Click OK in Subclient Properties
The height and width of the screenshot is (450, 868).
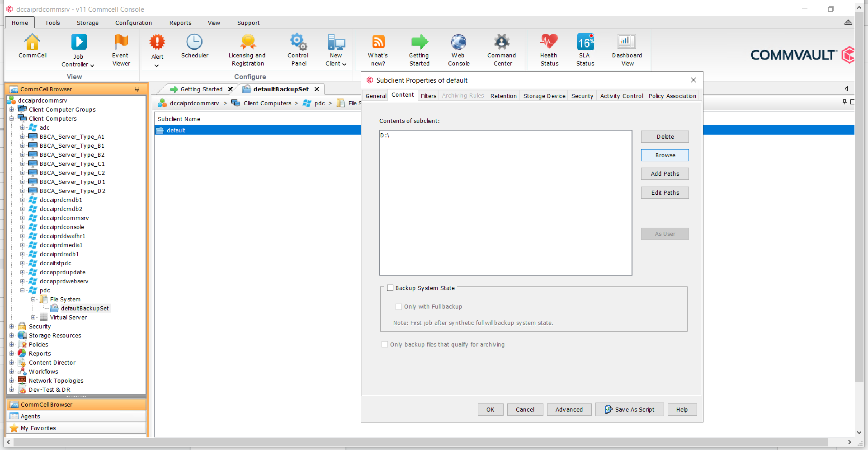491,409
